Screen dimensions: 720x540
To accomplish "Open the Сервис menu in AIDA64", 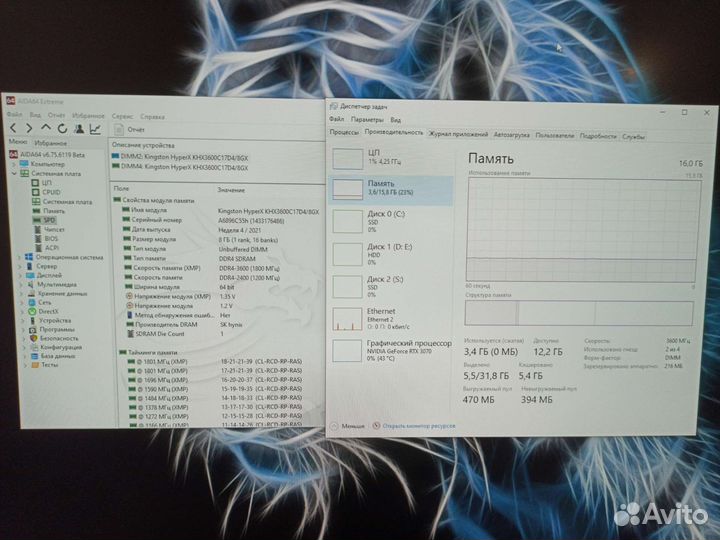I will (x=122, y=116).
